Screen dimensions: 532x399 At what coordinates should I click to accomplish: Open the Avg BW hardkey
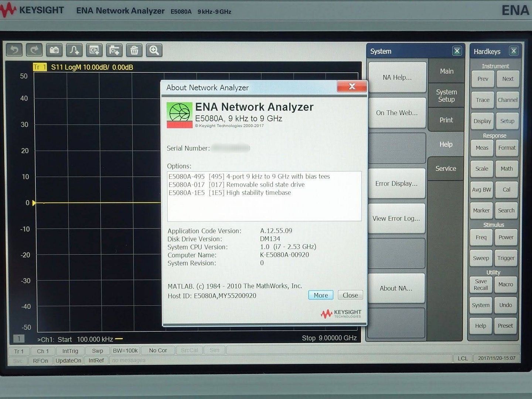point(481,190)
